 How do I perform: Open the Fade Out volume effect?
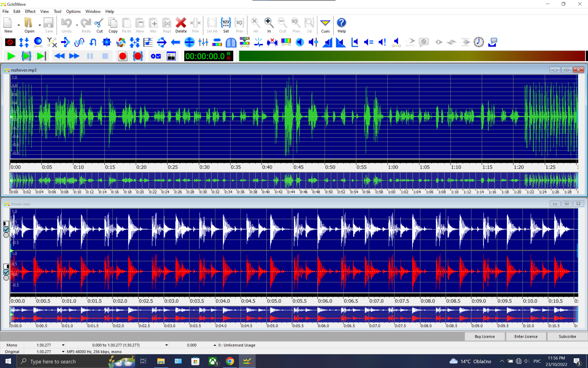point(341,42)
